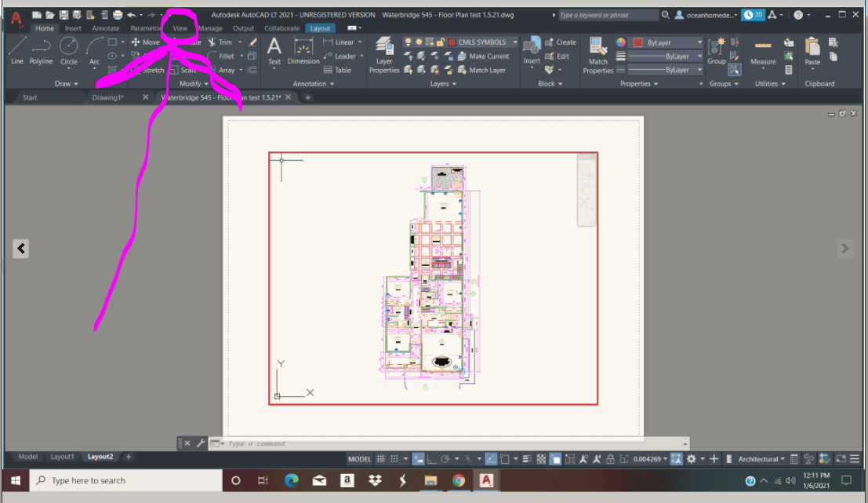Toggle snap mode in status bar

[x=394, y=458]
